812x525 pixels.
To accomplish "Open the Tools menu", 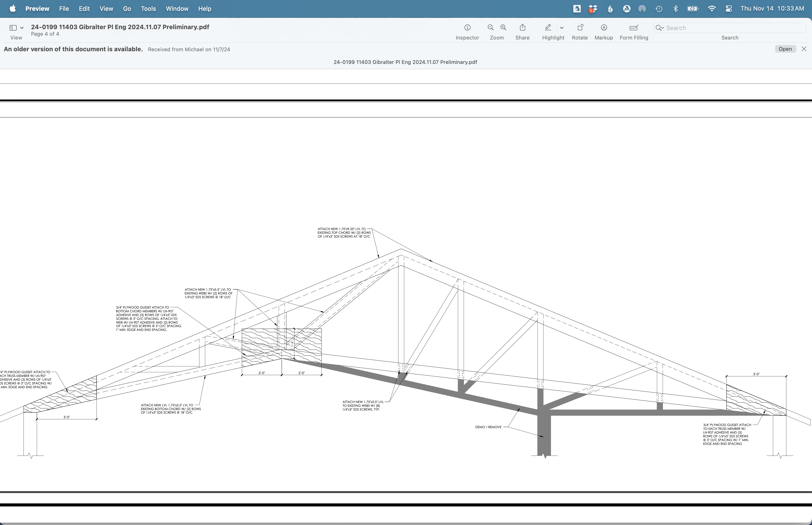I will click(x=148, y=9).
